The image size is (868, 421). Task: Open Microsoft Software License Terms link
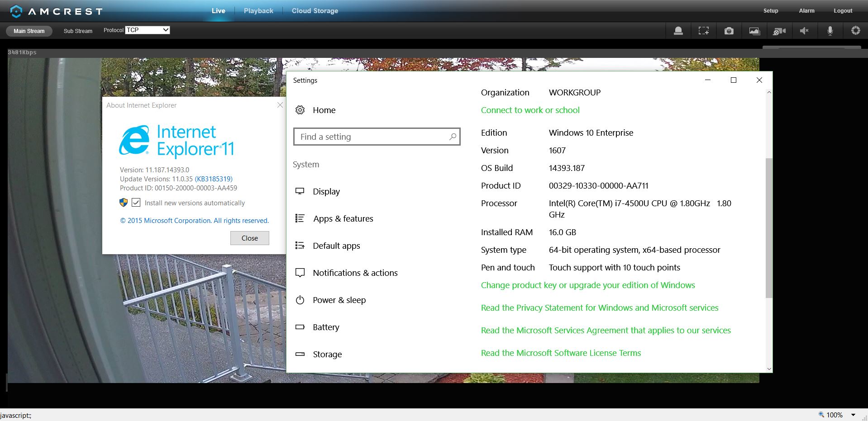coord(561,353)
